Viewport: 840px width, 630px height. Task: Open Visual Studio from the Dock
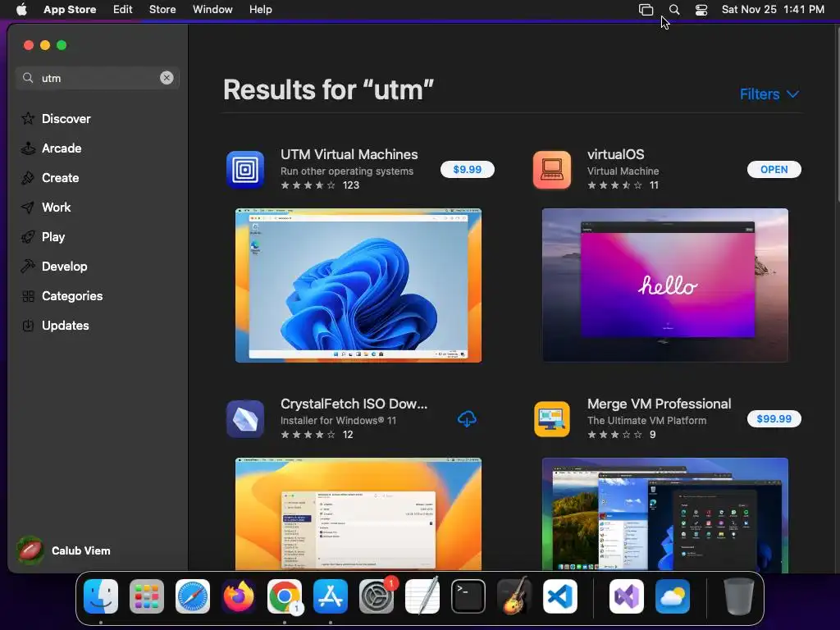(627, 596)
